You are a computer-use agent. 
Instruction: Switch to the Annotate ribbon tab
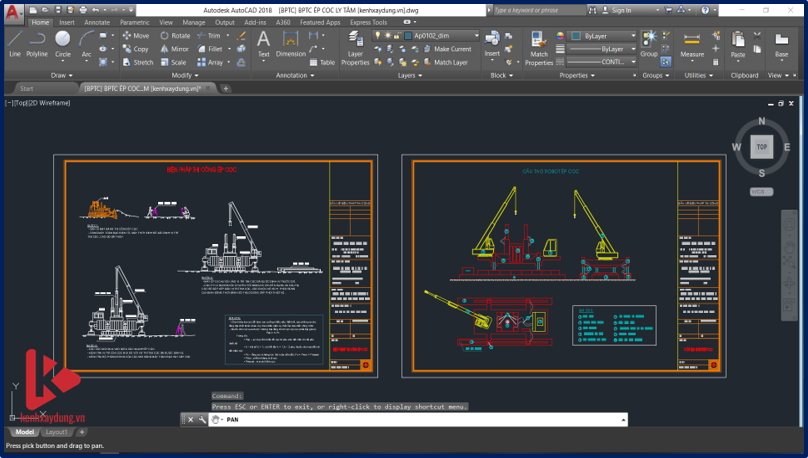click(x=97, y=21)
